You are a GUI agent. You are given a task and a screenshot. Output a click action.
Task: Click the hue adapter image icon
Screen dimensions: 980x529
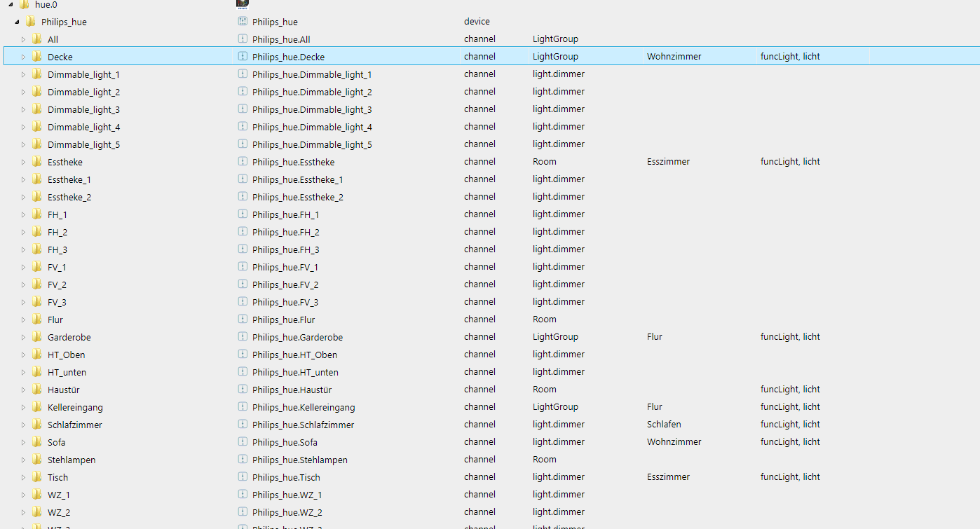click(x=243, y=4)
